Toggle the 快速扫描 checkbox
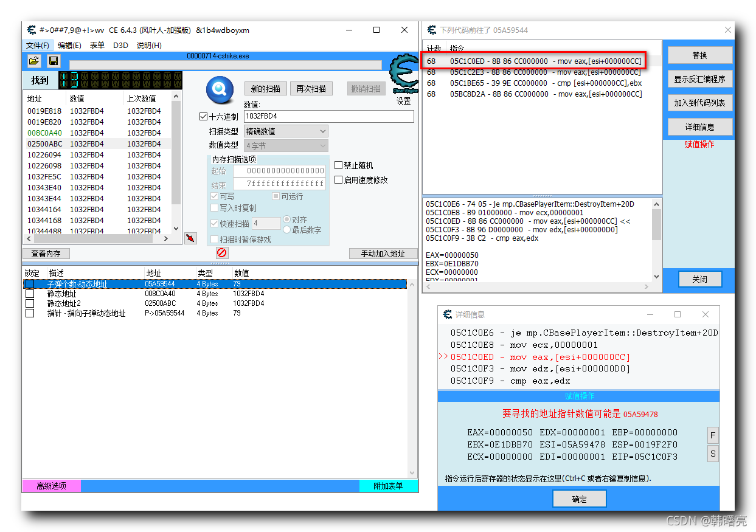Screen dimensions: 756x532 (214, 224)
